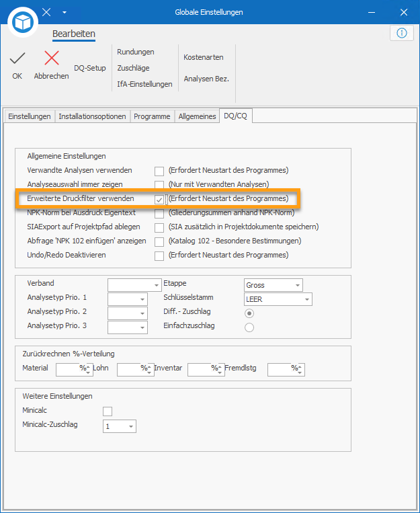Enable NPK-Norm bei Ausdruck Eigentext checkbox
Image resolution: width=420 pixels, height=513 pixels.
click(x=159, y=213)
